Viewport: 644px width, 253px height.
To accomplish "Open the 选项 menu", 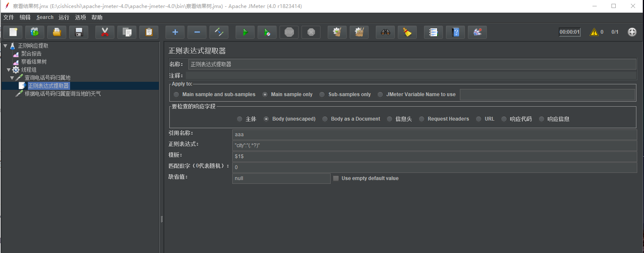I will point(80,17).
